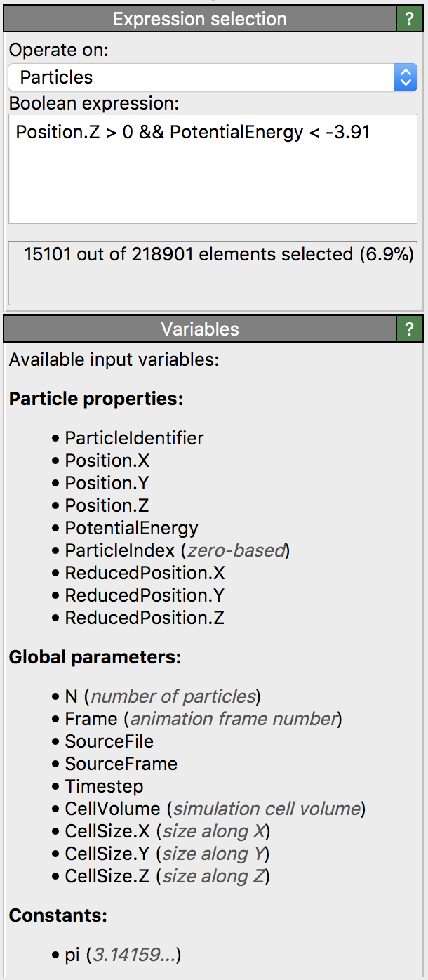Screen dimensions: 428x980
Task: Collapse the Expression selection panel header
Action: [x=199, y=19]
